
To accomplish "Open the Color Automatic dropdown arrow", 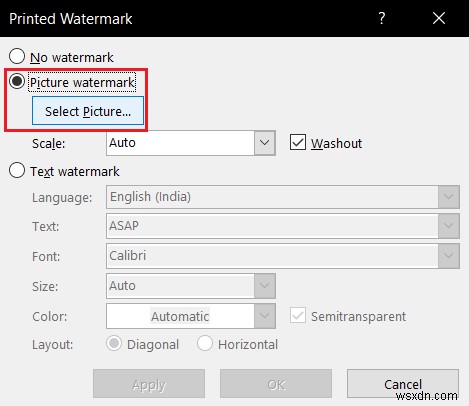I will pos(265,316).
